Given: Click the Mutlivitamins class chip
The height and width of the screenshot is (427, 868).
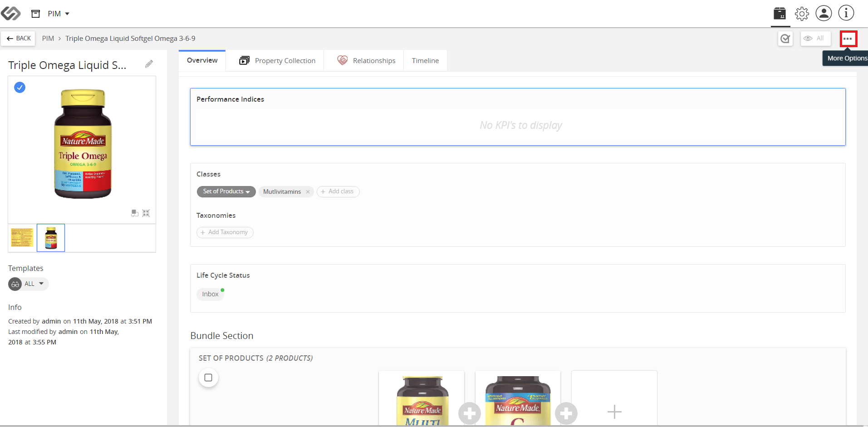Looking at the screenshot, I should (x=286, y=192).
